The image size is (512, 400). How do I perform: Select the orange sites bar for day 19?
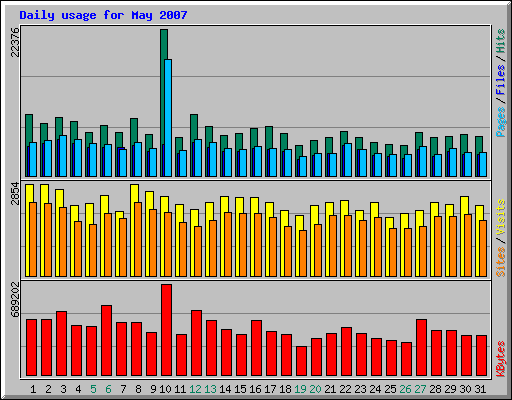coord(303,253)
